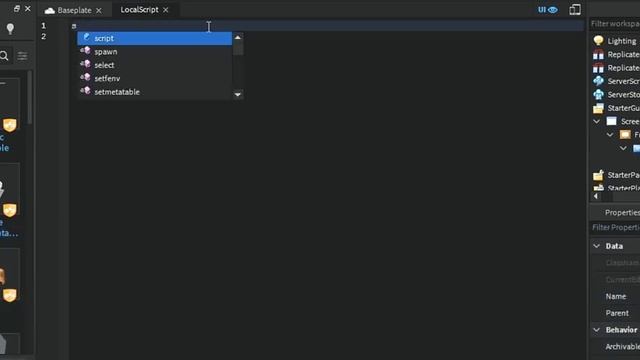
Task: Choose 'script' autocomplete suggestion
Action: point(155,38)
